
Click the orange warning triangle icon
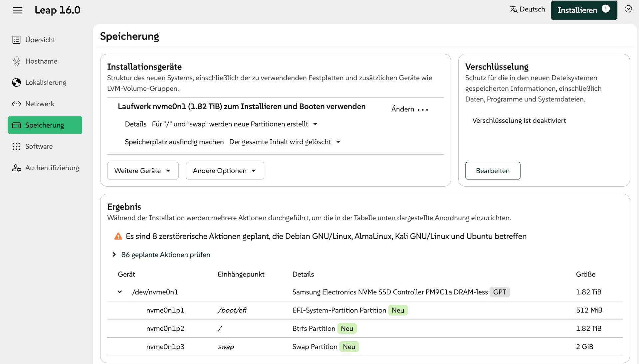click(118, 236)
